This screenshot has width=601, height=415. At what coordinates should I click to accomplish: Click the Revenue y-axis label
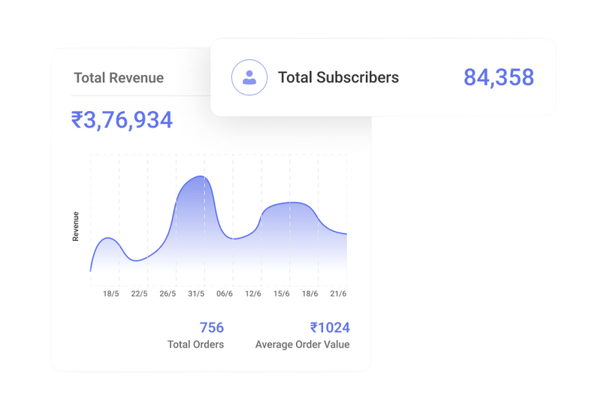[x=76, y=226]
